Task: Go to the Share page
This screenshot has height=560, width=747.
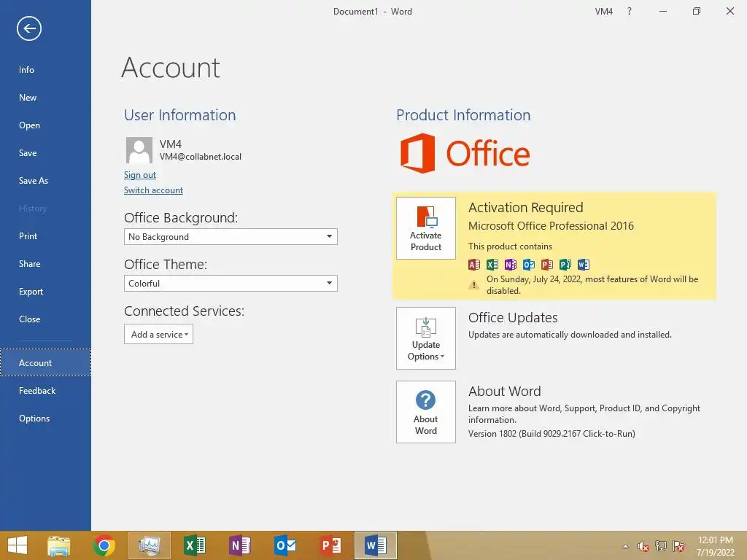Action: 29,264
